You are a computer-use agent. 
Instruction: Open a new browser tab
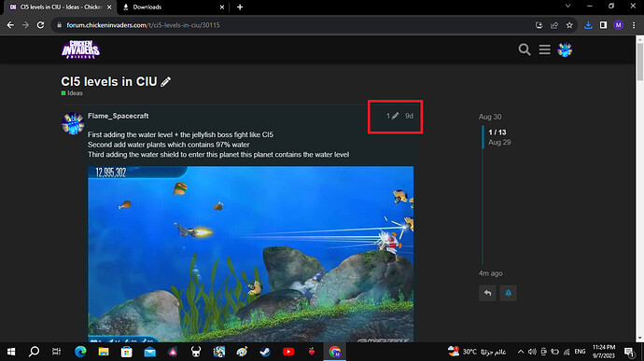pos(240,7)
